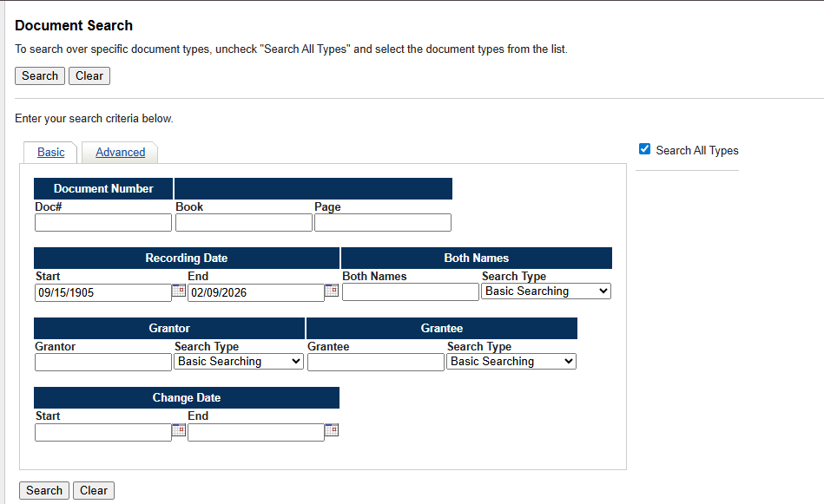Click the Grantee name field
Viewport: 824px width, 504px height.
pyautogui.click(x=375, y=363)
